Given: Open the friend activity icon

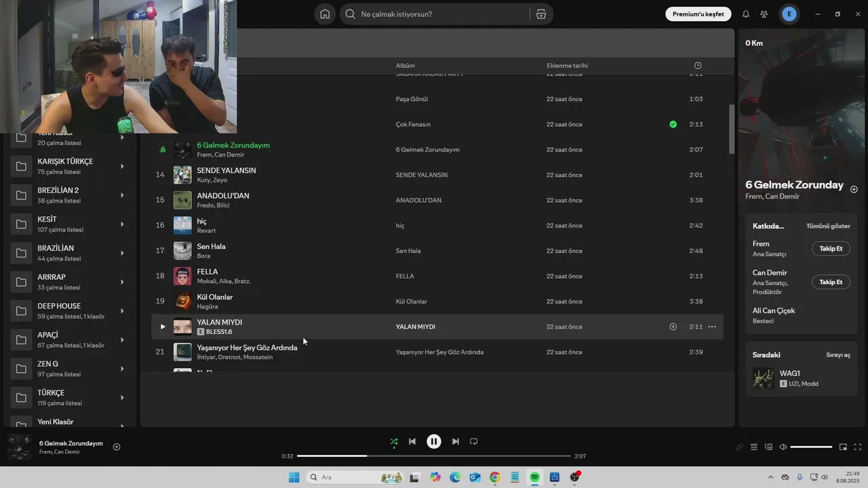Looking at the screenshot, I should click(764, 14).
